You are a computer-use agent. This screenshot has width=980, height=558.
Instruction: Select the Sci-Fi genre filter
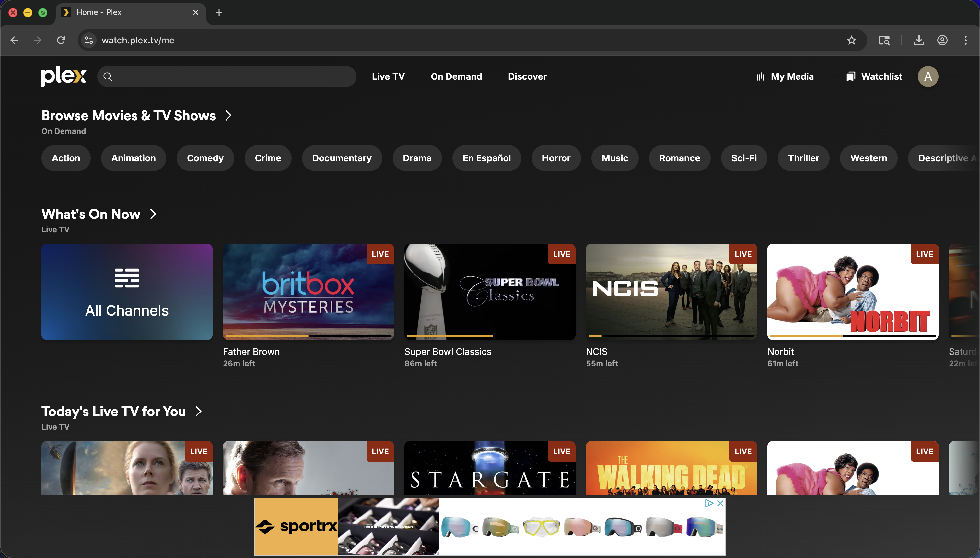(743, 158)
